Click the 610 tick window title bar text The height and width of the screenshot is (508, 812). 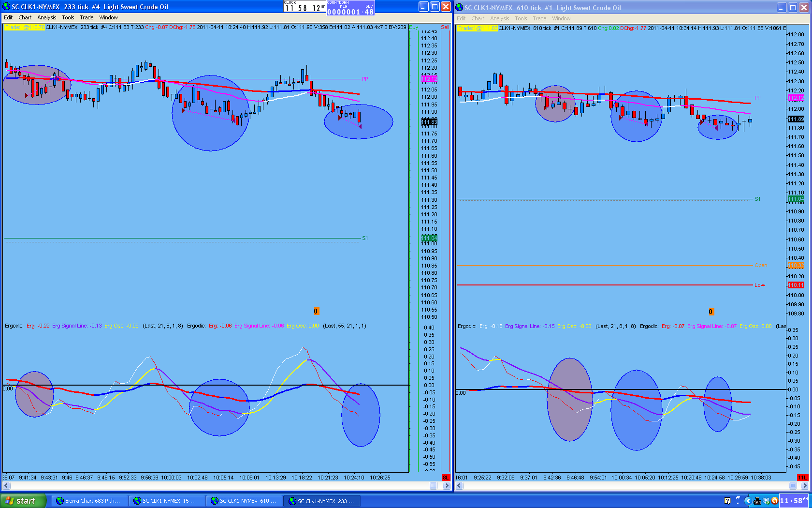[x=543, y=8]
